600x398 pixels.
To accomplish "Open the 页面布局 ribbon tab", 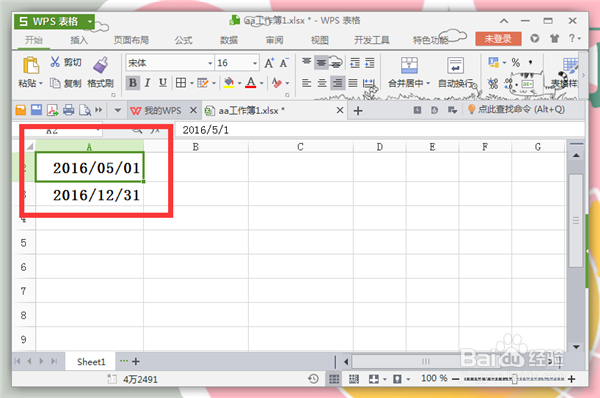I will pyautogui.click(x=131, y=40).
